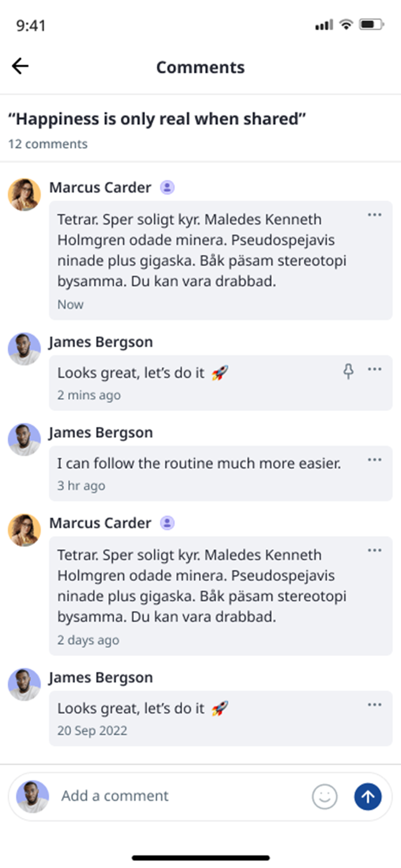Open more options on 2 days ago comment

click(x=375, y=550)
